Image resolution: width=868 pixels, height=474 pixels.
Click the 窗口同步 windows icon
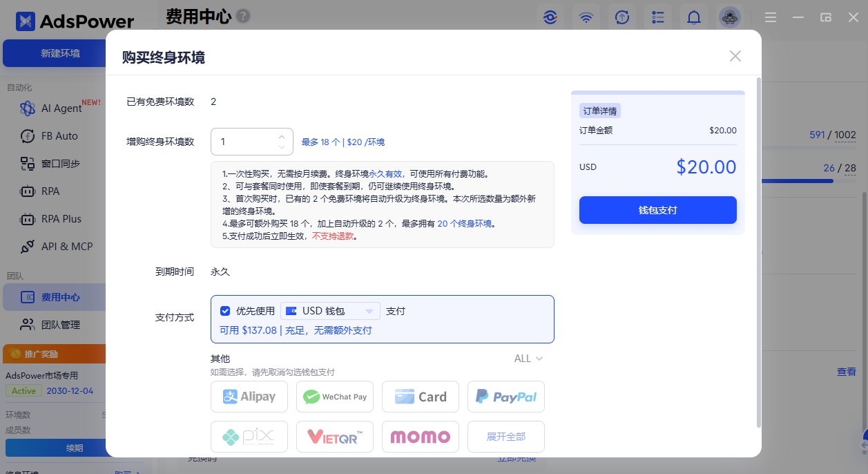28,164
